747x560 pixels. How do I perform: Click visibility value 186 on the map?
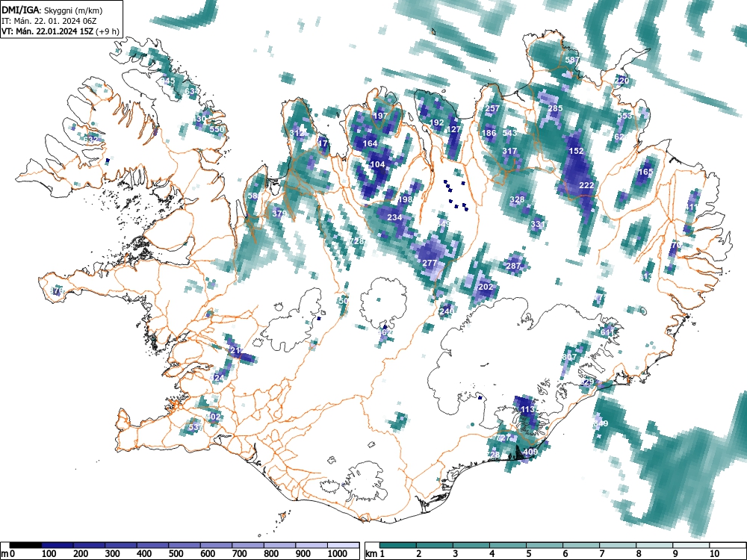489,133
